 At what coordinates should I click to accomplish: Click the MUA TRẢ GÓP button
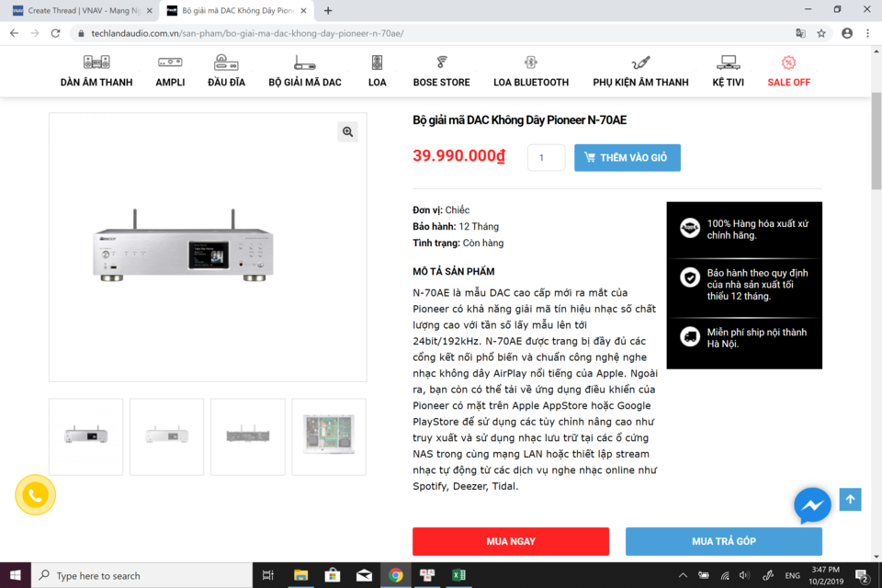[723, 541]
